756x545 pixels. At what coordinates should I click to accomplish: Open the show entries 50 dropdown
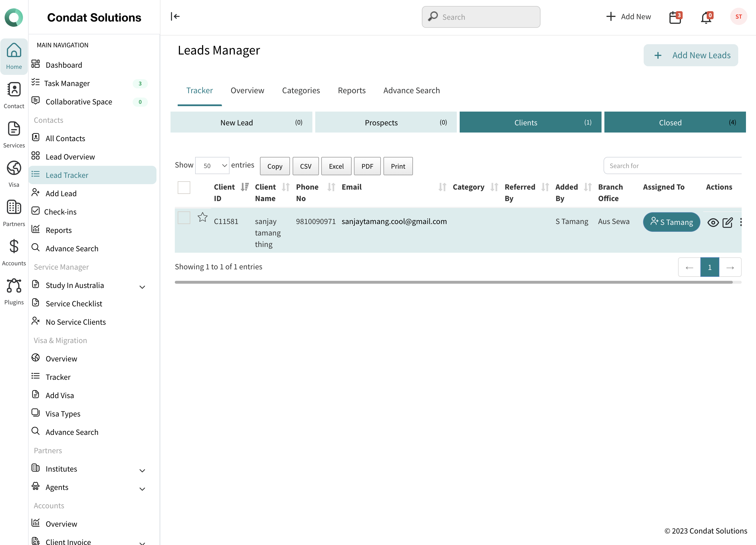[212, 166]
